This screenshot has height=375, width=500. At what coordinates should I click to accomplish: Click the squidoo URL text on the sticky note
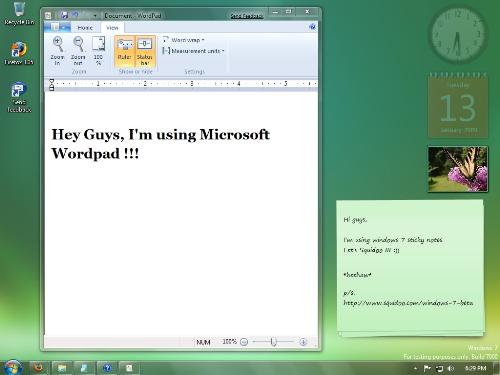(x=408, y=303)
